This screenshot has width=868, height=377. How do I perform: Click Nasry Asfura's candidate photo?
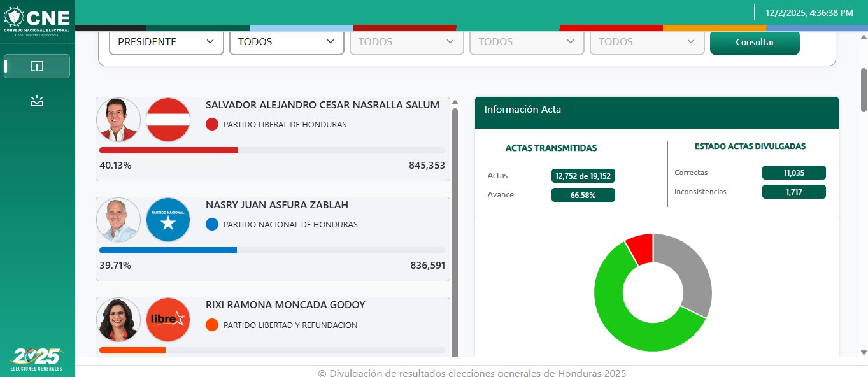point(118,220)
